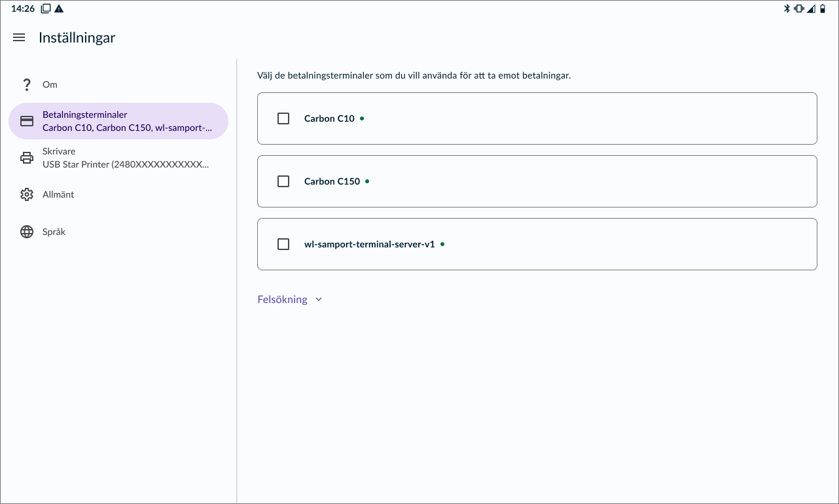Check the wl-samport-terminal-server-v1 checkbox
This screenshot has width=839, height=504.
tap(283, 244)
